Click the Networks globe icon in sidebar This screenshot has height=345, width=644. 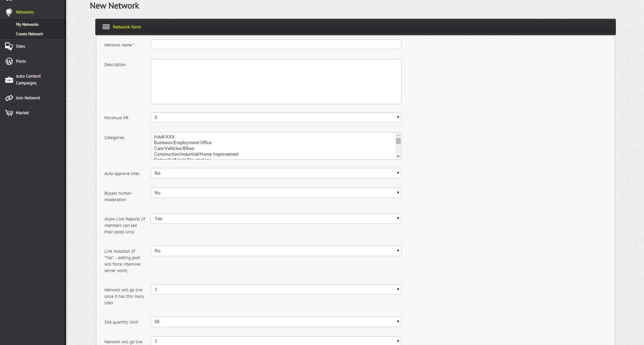click(x=9, y=12)
